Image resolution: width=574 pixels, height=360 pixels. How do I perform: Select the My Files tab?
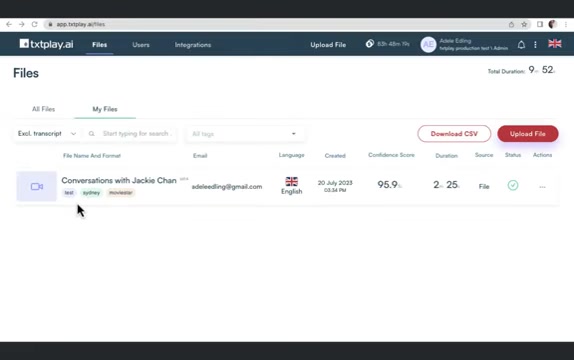pos(105,109)
